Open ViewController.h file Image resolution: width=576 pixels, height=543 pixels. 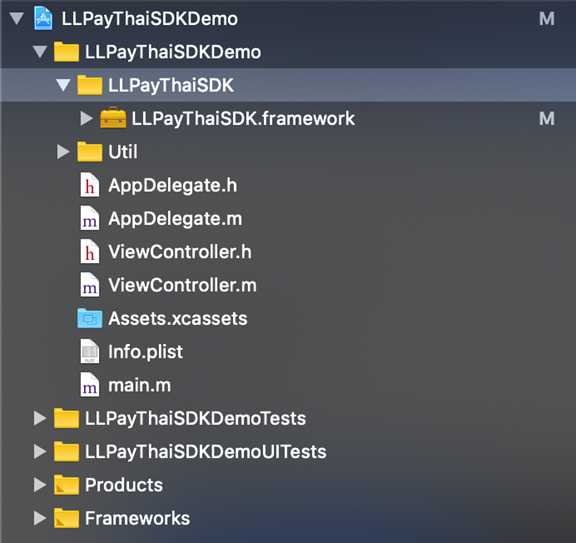pyautogui.click(x=180, y=252)
